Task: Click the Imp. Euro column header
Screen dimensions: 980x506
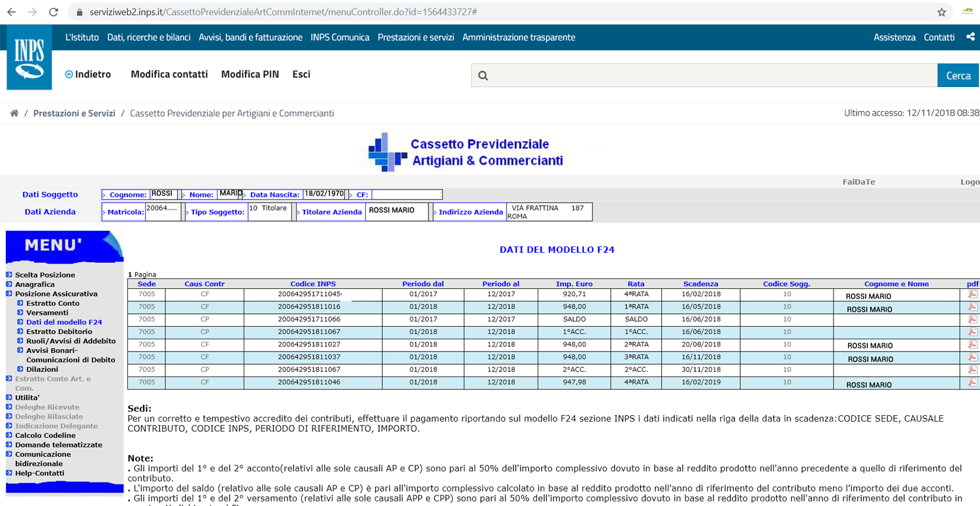Action: [574, 284]
